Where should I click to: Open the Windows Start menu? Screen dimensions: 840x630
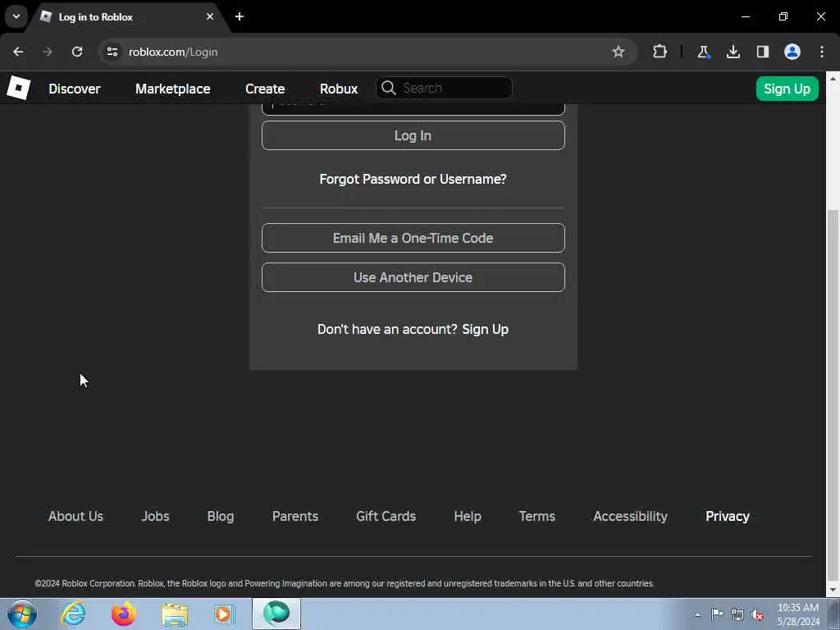(x=22, y=614)
